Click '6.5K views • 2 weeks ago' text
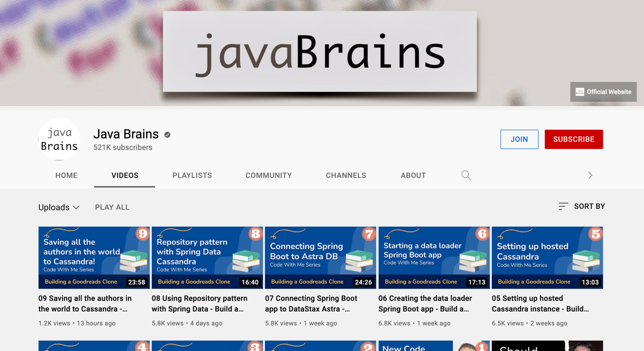 [x=530, y=323]
